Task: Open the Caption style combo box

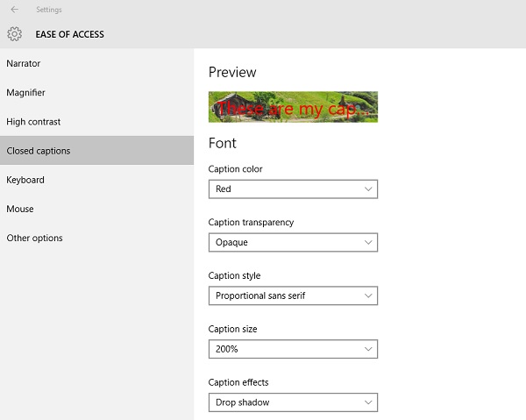Action: click(x=293, y=296)
